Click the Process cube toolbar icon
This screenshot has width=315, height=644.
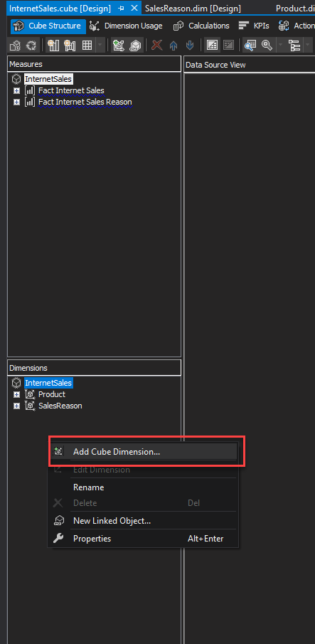[x=15, y=45]
